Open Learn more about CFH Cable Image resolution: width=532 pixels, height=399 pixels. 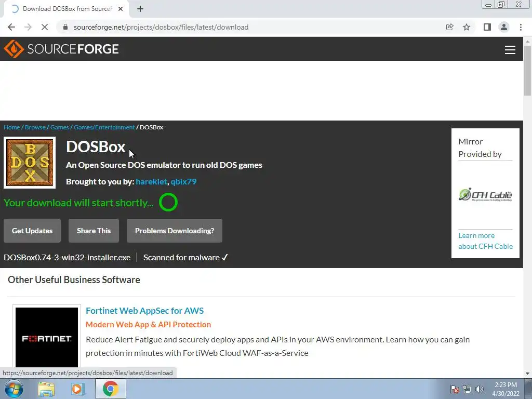[x=486, y=241]
